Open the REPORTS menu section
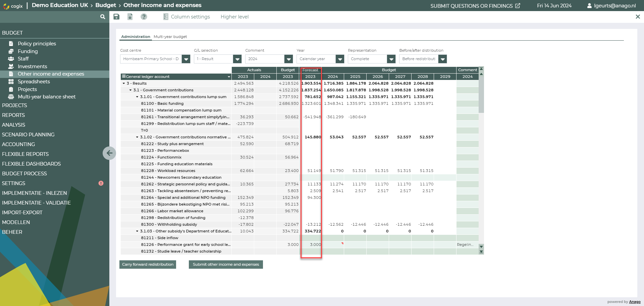This screenshot has height=306, width=644. (13, 115)
